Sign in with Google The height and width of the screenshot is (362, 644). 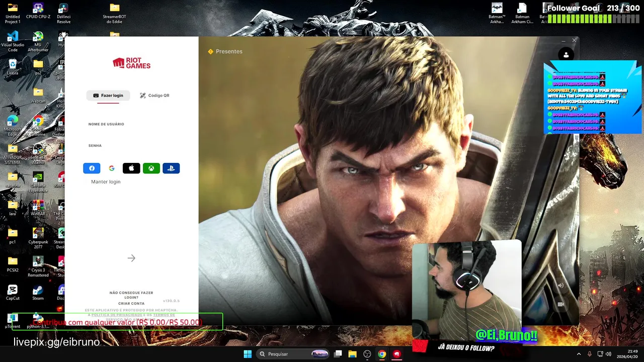coord(112,168)
